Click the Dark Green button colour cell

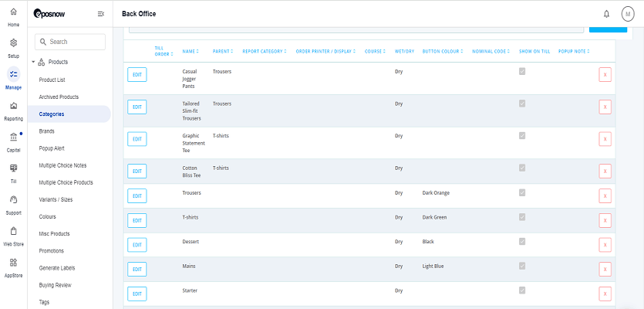click(434, 217)
